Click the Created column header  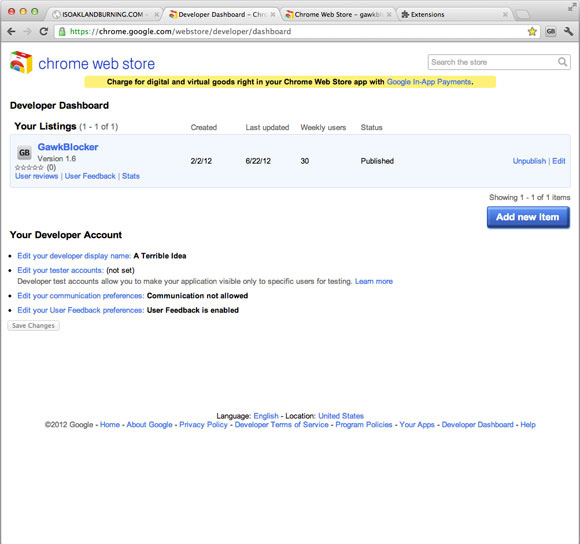204,128
